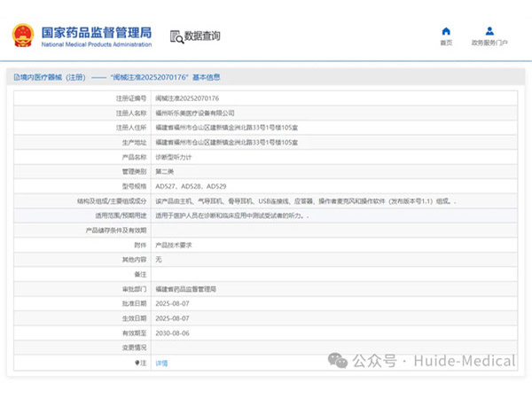Viewport: 532px width, 399px height.
Task: Click the 首页 home icon
Action: coord(446,31)
